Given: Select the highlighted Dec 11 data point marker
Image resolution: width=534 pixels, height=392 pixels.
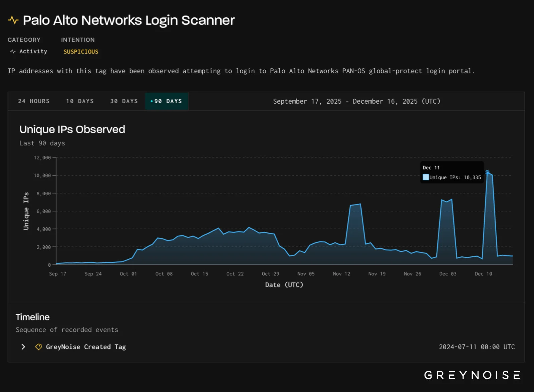Looking at the screenshot, I should click(488, 172).
